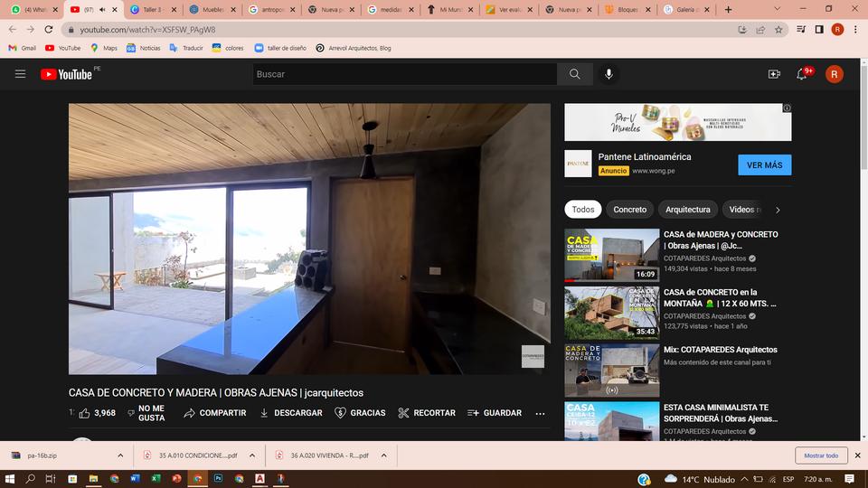
Task: Click Mostrar todo downloads button
Action: pyautogui.click(x=821, y=455)
